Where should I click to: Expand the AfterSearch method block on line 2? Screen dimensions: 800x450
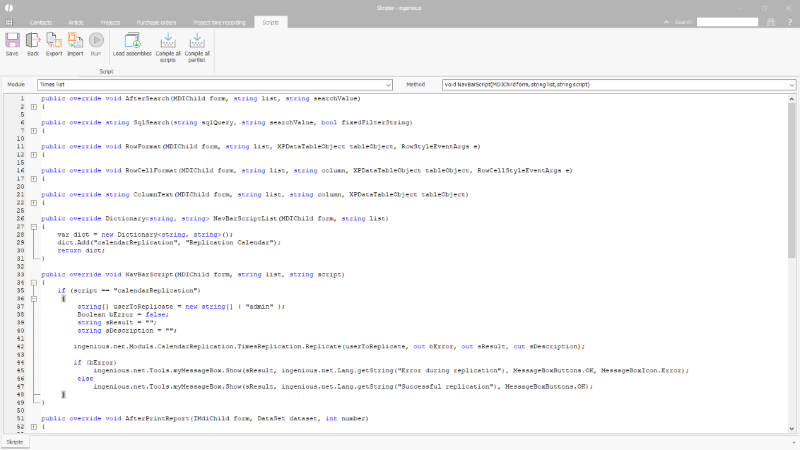pyautogui.click(x=34, y=107)
